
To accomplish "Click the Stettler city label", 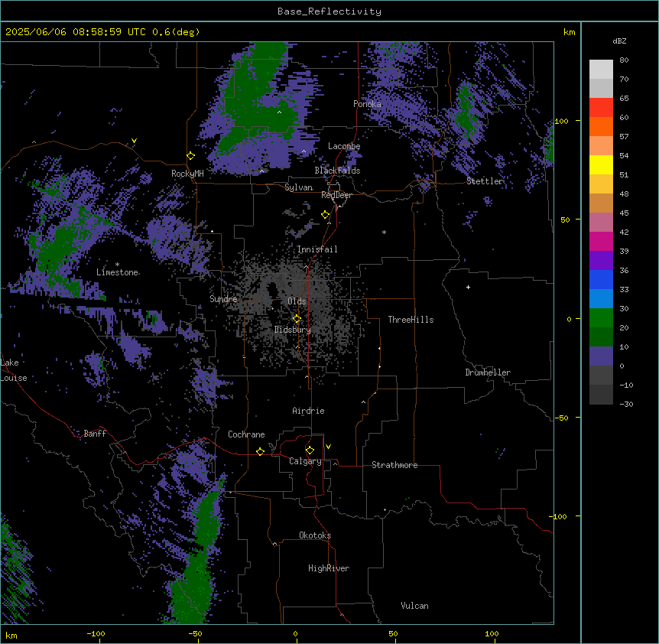I will (485, 181).
